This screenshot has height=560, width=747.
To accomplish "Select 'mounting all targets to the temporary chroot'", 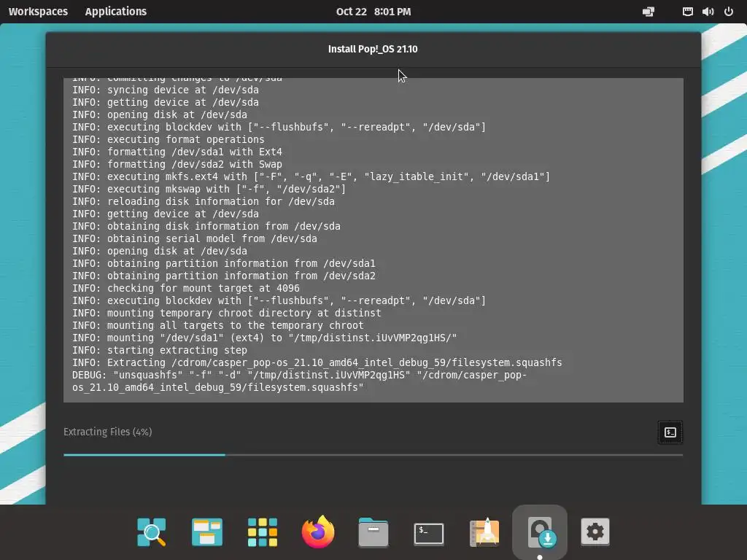I will coord(217,326).
